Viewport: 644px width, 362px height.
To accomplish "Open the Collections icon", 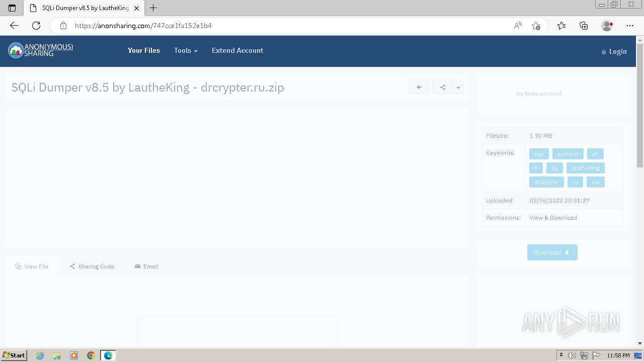I will pyautogui.click(x=584, y=26).
